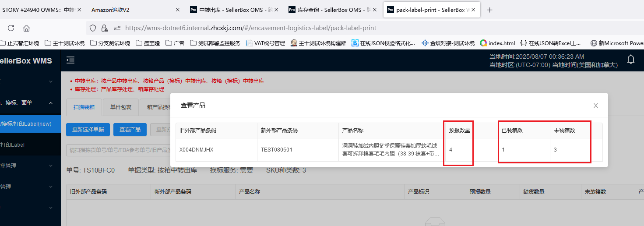Click the 单据类型: 按箱中转出库 text
This screenshot has width=644, height=226.
coord(162,170)
